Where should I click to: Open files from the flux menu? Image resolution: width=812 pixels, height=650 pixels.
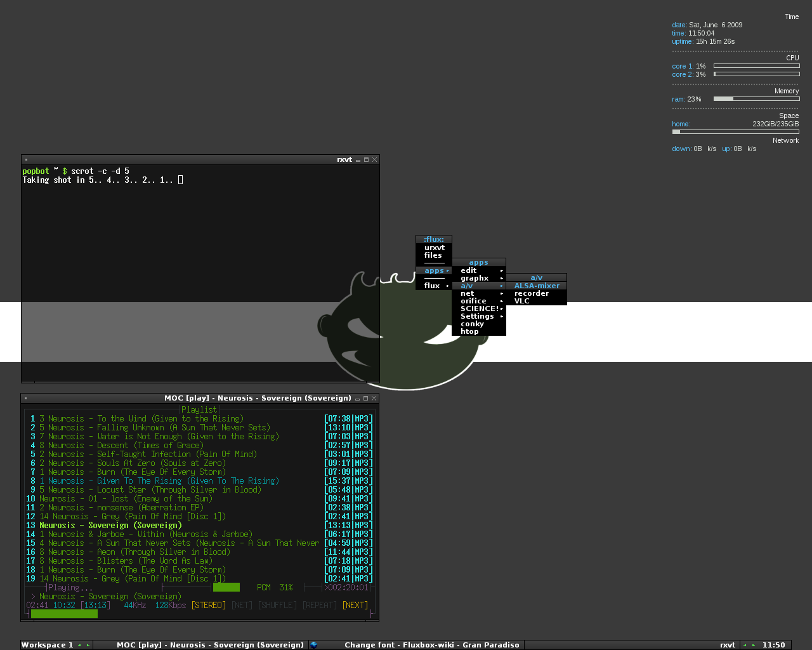(434, 255)
